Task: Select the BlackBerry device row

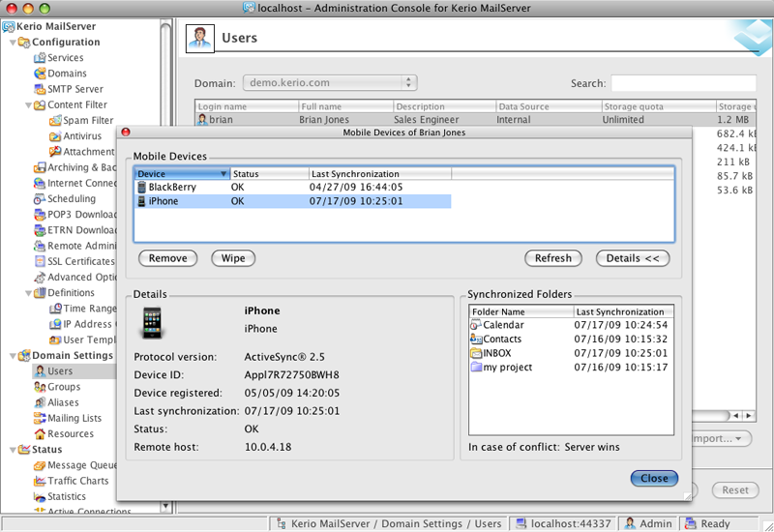Action: coord(293,187)
